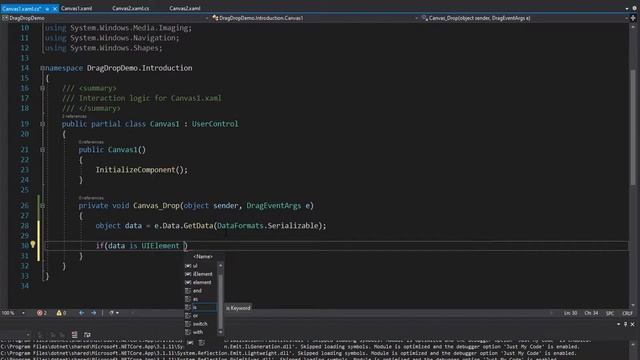Open the output source dropdown arrow

click(28, 335)
